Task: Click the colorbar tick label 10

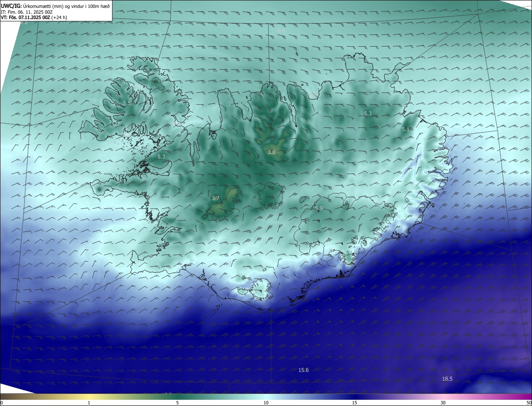Action: [266, 403]
